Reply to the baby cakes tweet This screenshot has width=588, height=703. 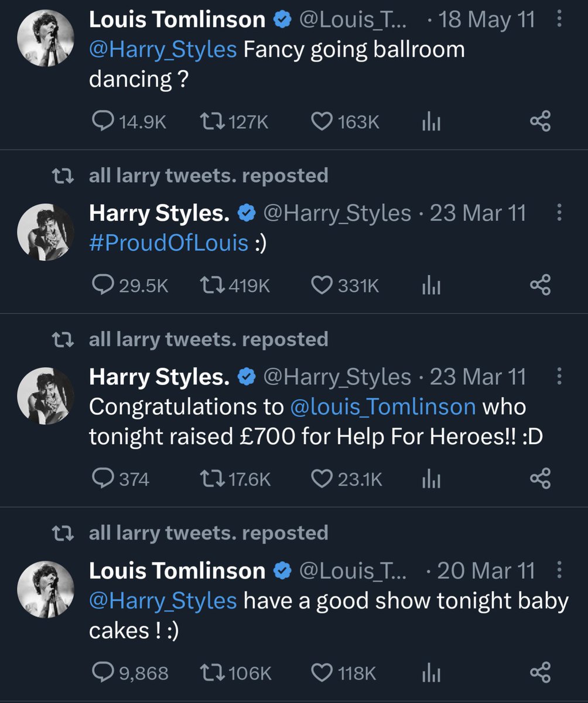(104, 673)
